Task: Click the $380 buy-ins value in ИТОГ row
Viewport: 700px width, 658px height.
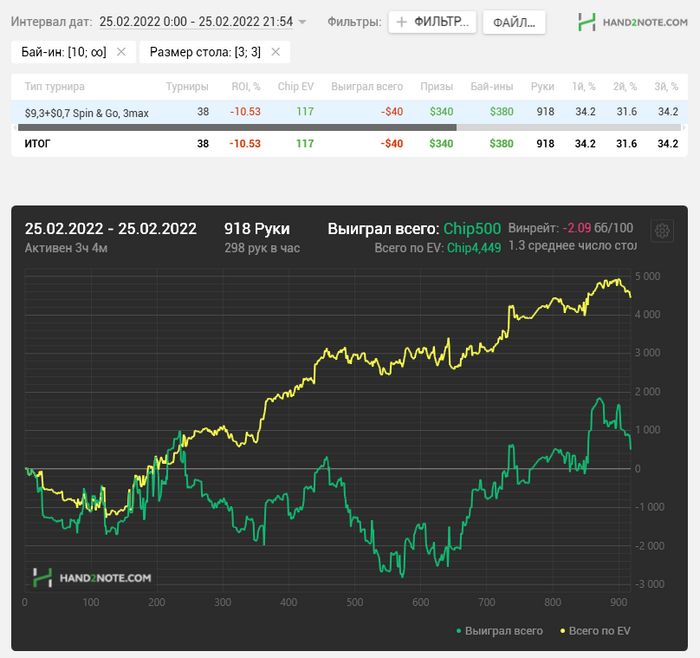Action: click(501, 144)
